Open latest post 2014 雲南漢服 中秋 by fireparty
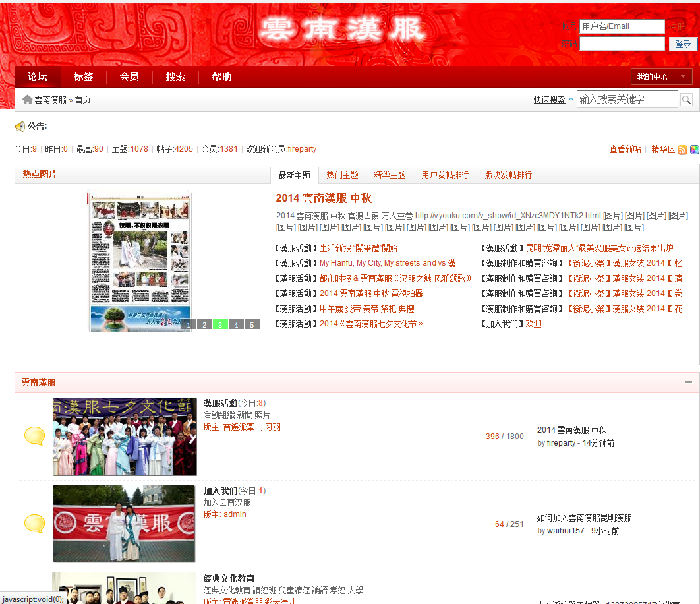The image size is (700, 604). pyautogui.click(x=572, y=430)
